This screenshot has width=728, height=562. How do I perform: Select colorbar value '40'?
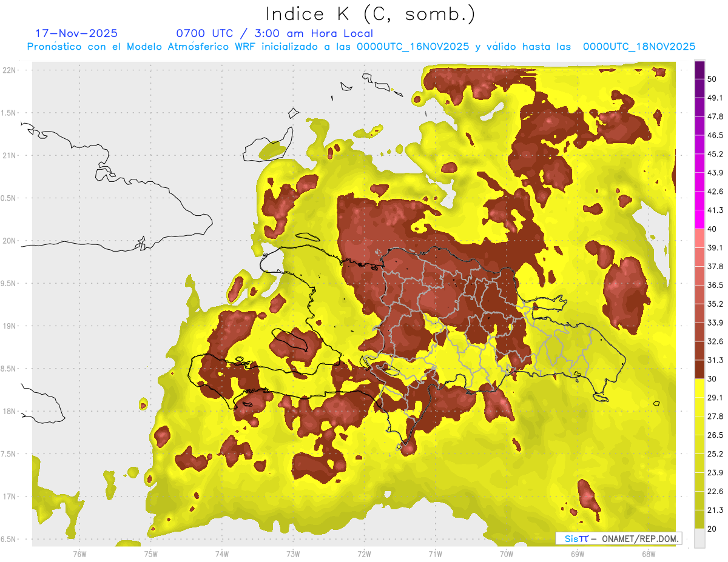click(x=712, y=229)
